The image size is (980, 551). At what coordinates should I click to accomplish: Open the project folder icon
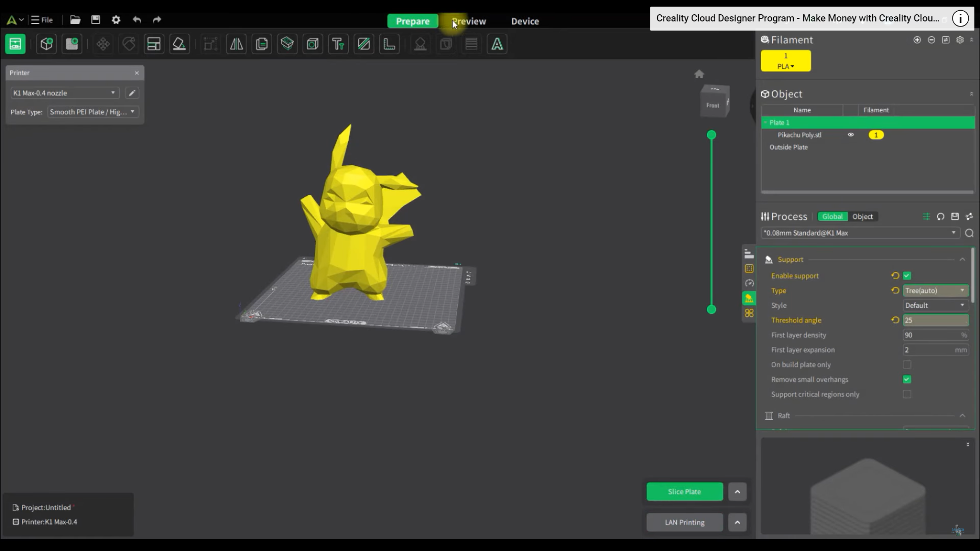(75, 20)
